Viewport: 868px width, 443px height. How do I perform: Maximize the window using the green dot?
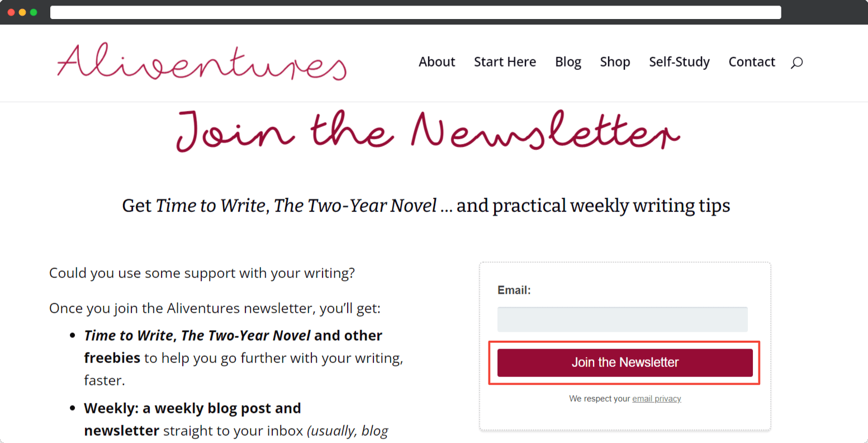(34, 12)
